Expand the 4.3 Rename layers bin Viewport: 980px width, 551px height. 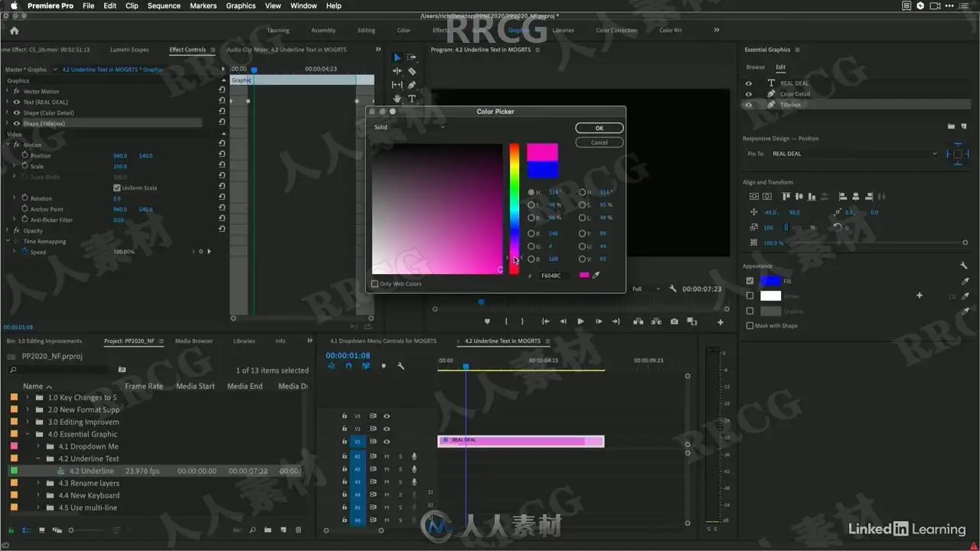[39, 484]
